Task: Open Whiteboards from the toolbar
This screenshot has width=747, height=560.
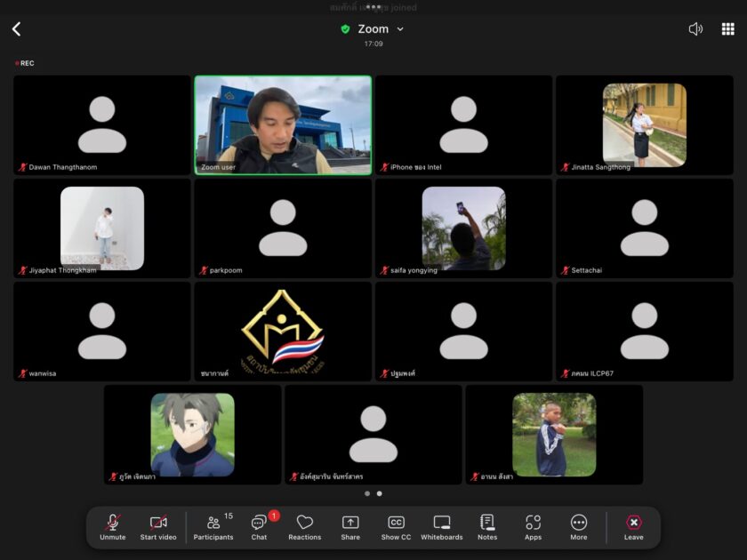Action: tap(441, 527)
